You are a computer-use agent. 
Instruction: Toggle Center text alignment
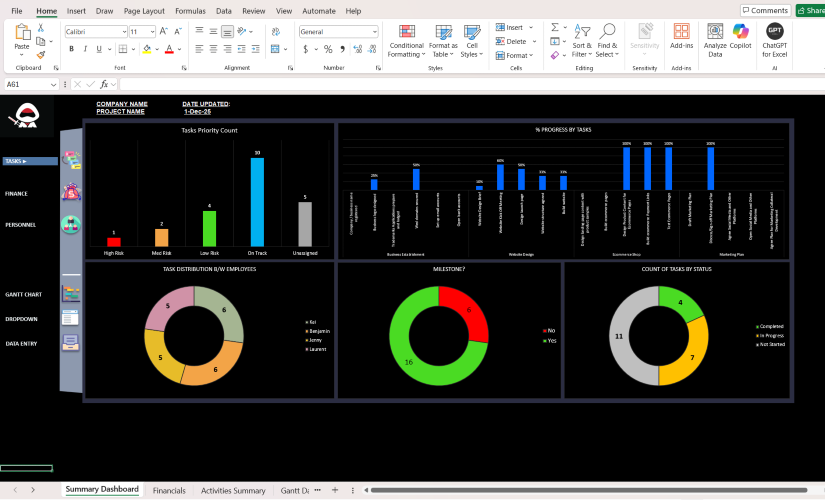[x=213, y=49]
